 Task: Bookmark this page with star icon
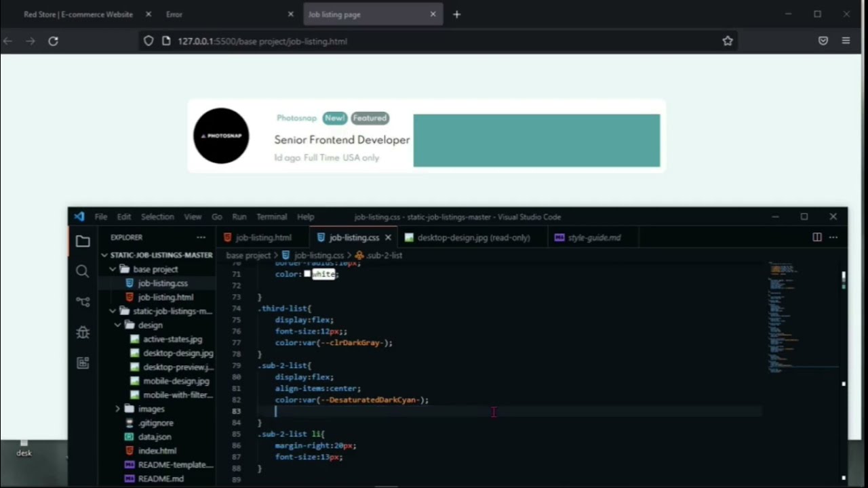pos(728,41)
